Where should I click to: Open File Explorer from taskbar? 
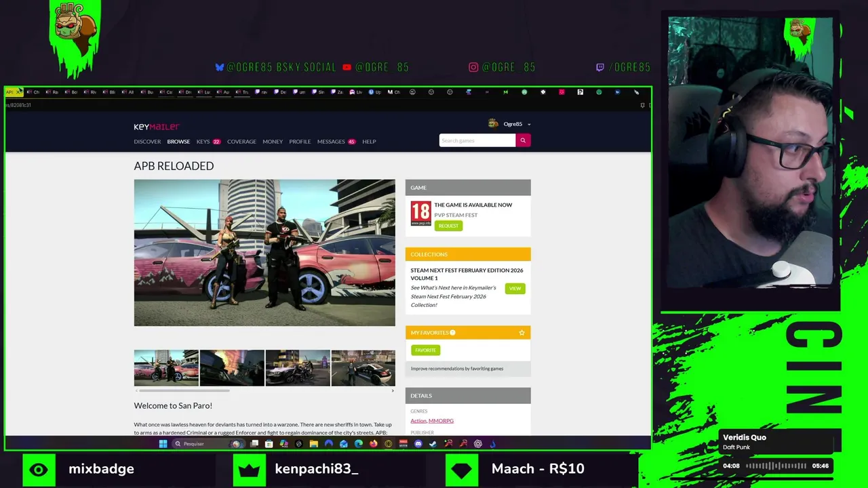(x=313, y=444)
